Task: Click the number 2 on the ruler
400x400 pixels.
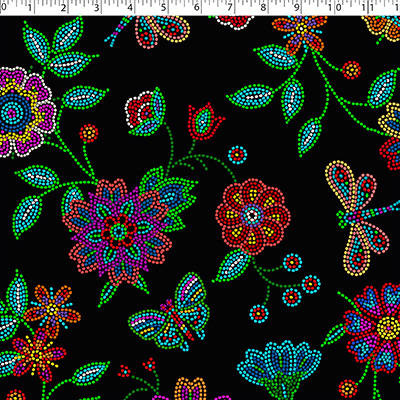Action: point(63,8)
